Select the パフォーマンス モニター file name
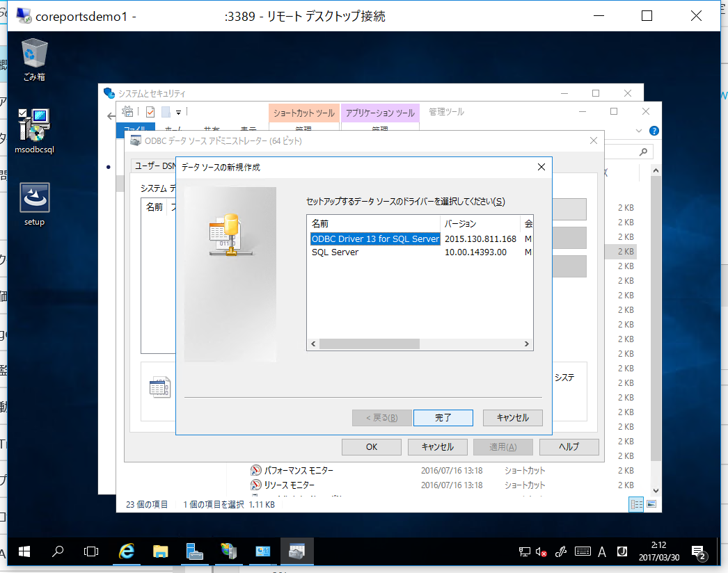728x573 pixels. point(299,471)
